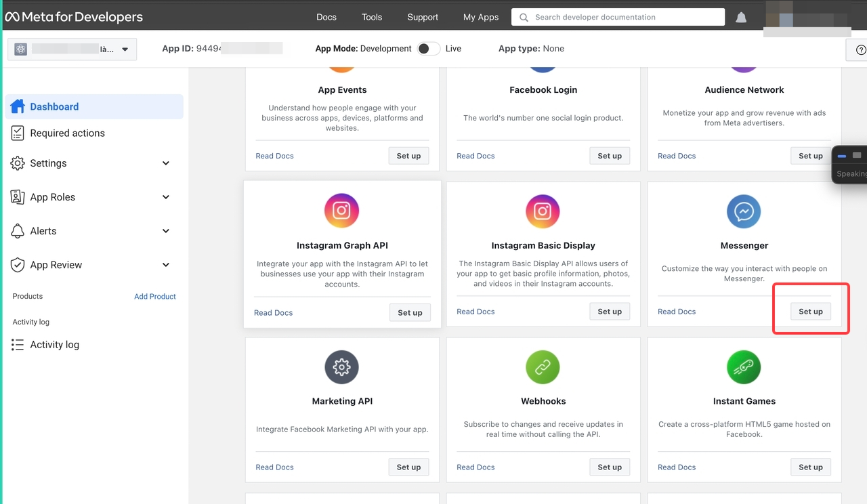Screen dimensions: 867x504
Task: Click the Instant Games icon
Action: pos(744,366)
